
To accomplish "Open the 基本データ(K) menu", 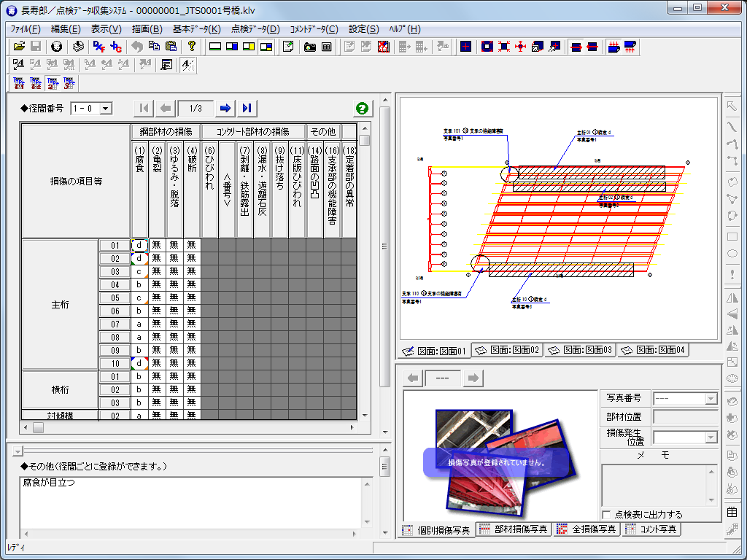I will (x=196, y=29).
